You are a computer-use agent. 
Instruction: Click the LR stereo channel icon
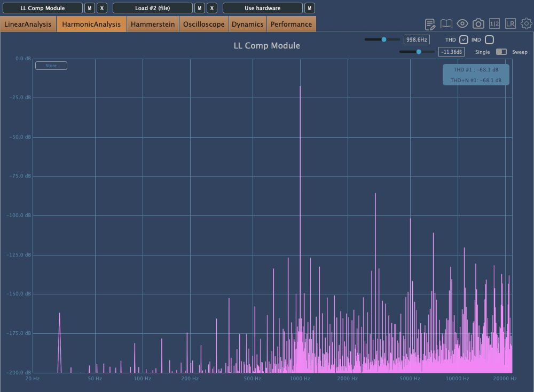click(x=511, y=24)
